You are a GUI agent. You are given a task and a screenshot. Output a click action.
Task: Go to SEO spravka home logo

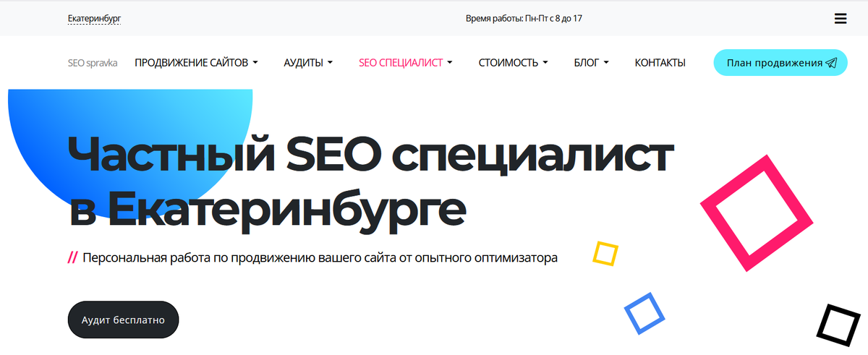click(93, 63)
